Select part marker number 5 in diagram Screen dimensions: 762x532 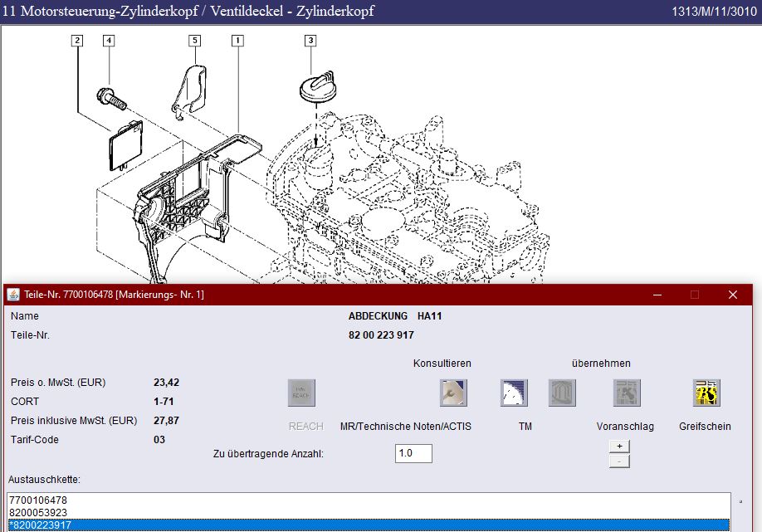coord(195,40)
